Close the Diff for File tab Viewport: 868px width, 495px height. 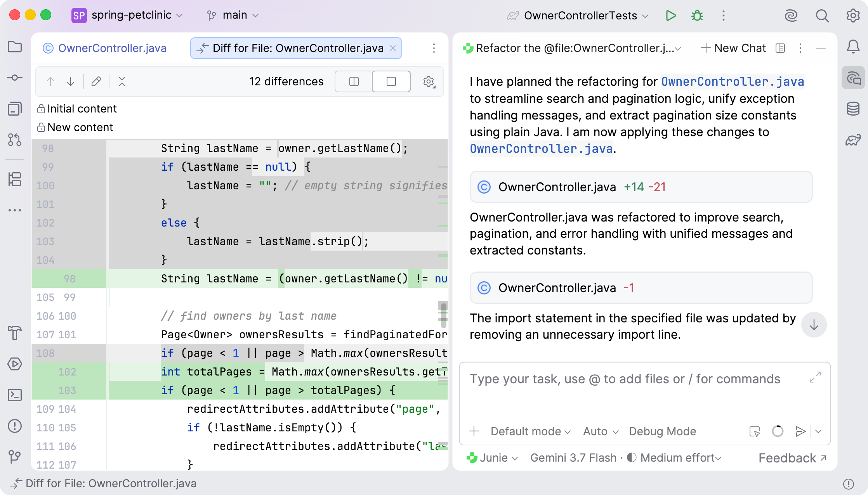coord(393,48)
